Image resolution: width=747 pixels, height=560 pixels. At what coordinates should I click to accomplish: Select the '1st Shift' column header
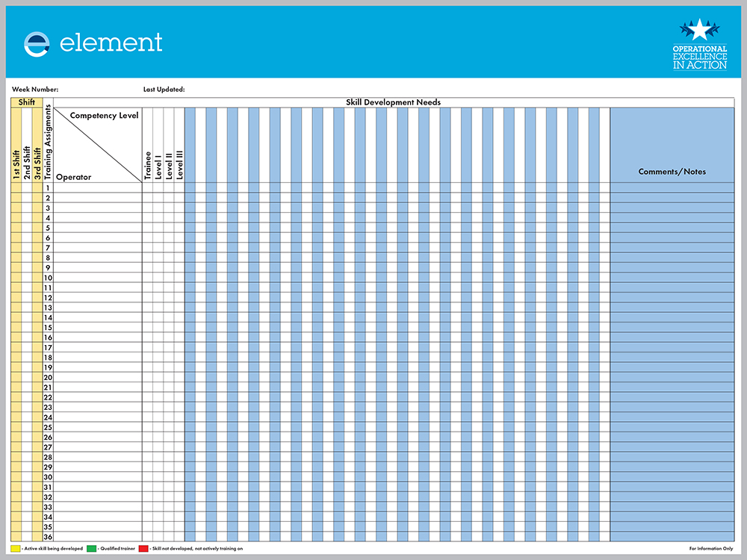[x=16, y=163]
